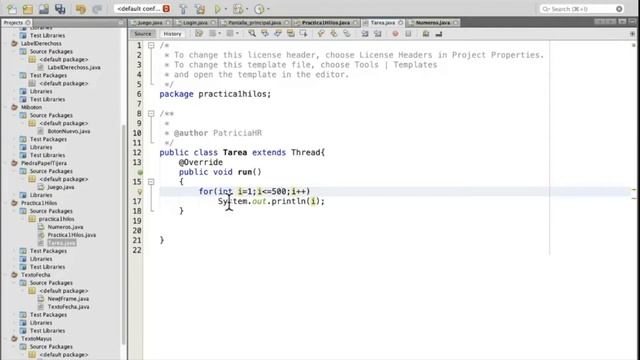Click the New File toolbar icon
640x360 pixels.
12,9
